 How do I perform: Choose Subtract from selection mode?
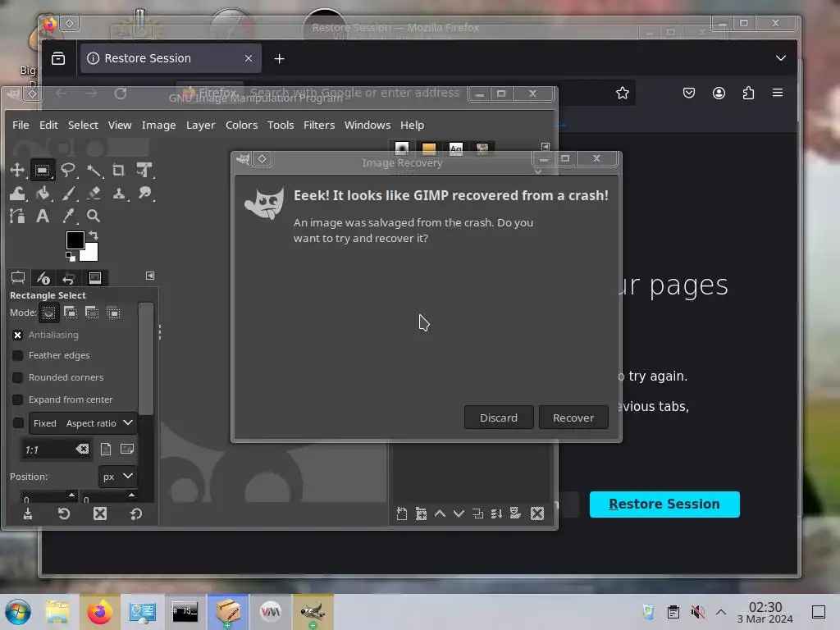point(92,313)
